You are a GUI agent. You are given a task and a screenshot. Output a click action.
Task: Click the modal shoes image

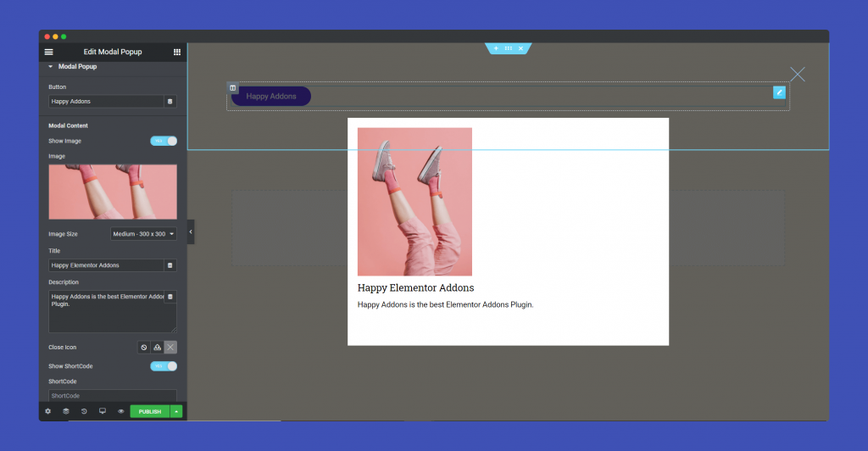tap(415, 202)
